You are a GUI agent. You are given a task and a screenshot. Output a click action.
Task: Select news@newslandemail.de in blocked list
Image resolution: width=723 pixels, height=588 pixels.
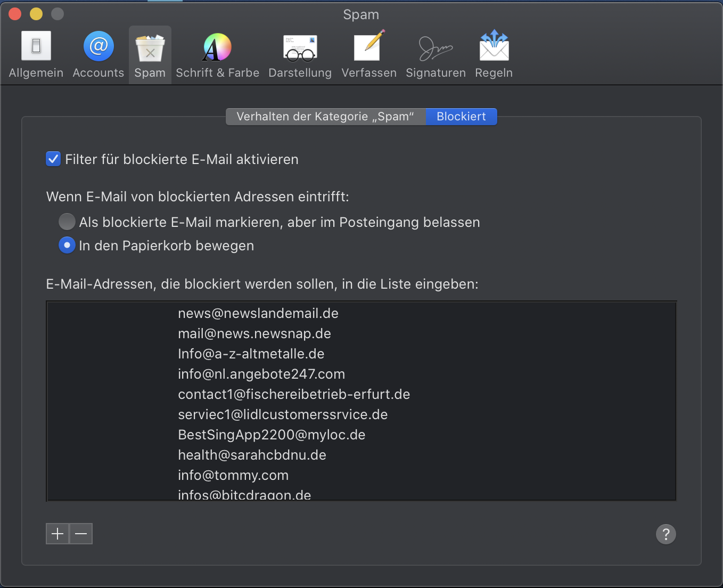258,313
